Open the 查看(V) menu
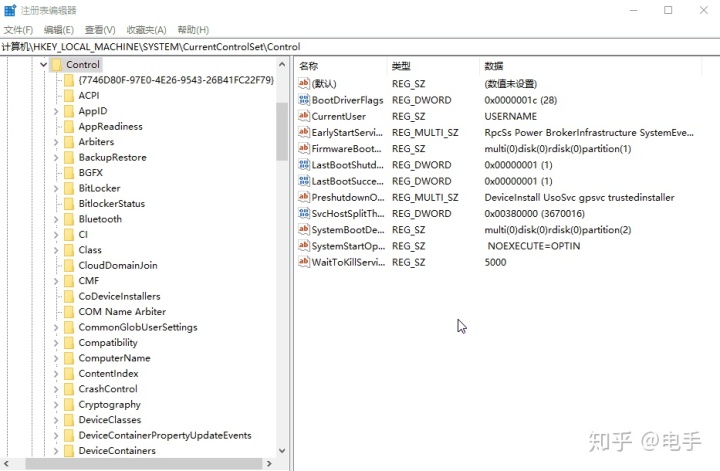 [100, 30]
